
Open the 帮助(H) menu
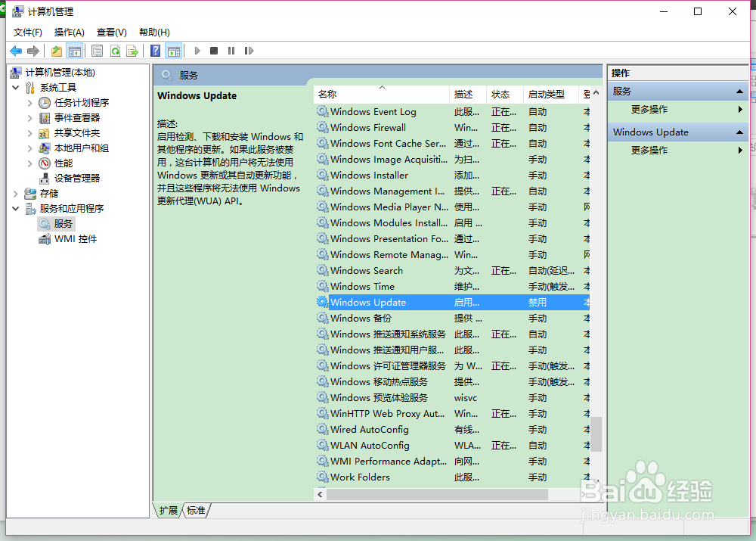pos(154,33)
